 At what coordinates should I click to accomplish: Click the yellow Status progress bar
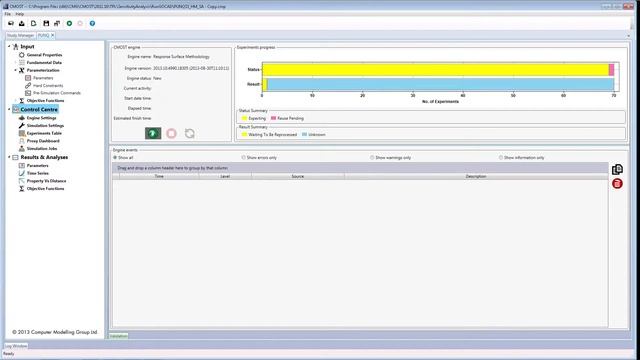[435, 69]
